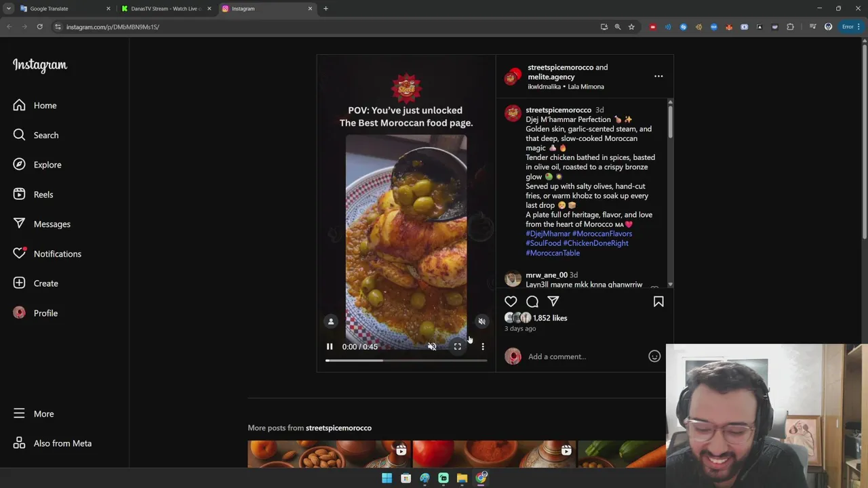Open hashtag #ChickenDoneRight

tap(596, 243)
